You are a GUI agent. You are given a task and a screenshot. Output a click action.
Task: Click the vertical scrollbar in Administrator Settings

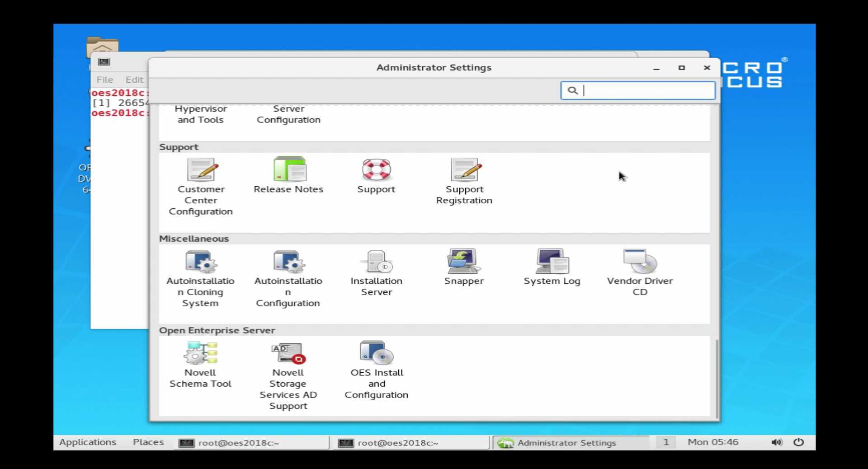click(717, 379)
